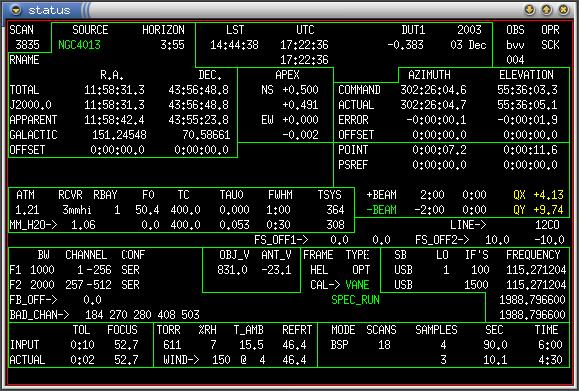The height and width of the screenshot is (391, 579).
Task: Select T_AMB value 15.5
Action: (251, 345)
